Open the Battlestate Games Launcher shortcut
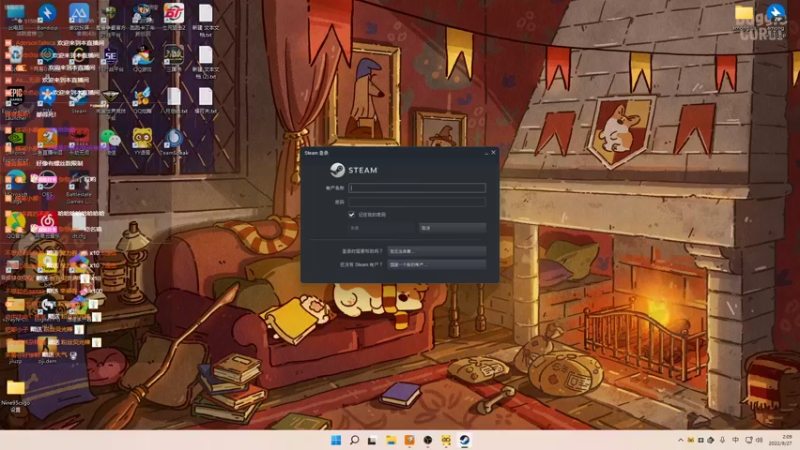This screenshot has height=450, width=800. tap(79, 188)
